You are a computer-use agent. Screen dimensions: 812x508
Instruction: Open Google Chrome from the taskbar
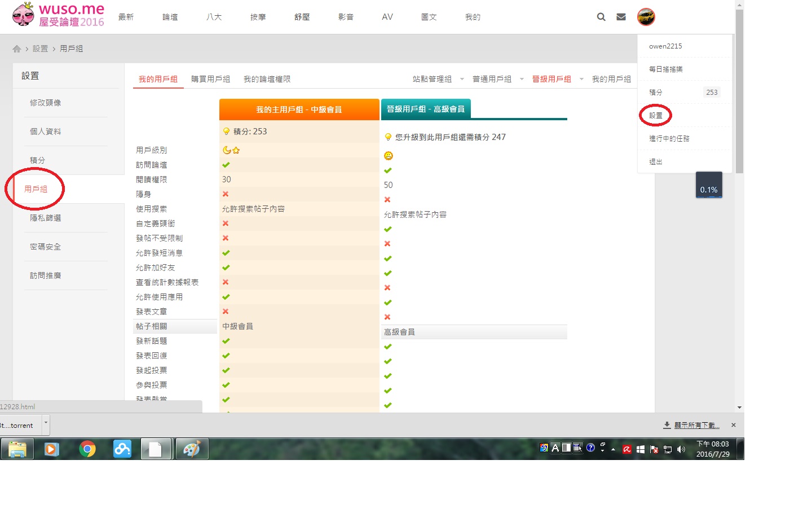[x=87, y=449]
